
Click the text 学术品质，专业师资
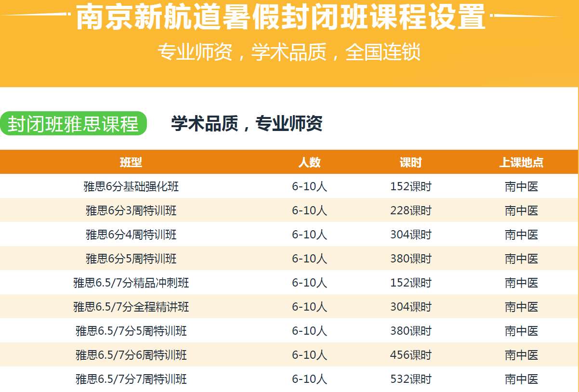click(x=247, y=124)
